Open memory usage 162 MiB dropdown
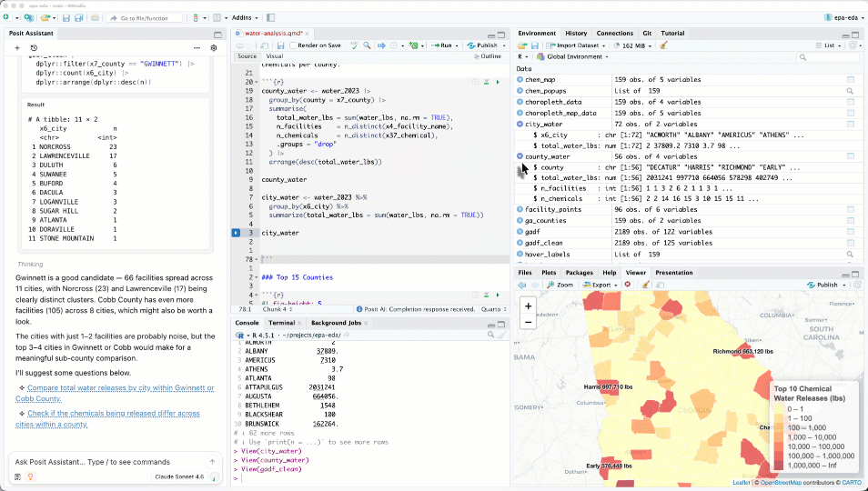 tap(632, 45)
